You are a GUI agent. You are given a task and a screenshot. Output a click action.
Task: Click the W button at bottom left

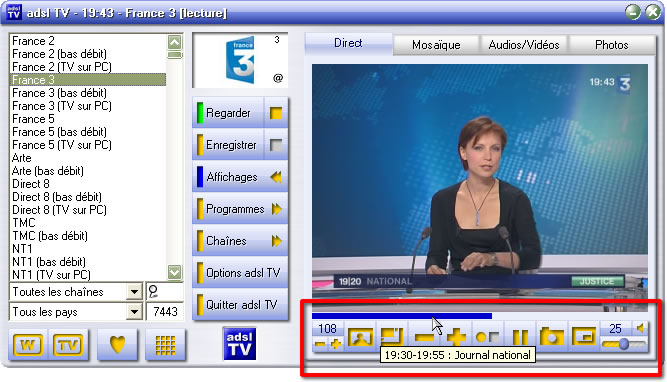pyautogui.click(x=28, y=345)
